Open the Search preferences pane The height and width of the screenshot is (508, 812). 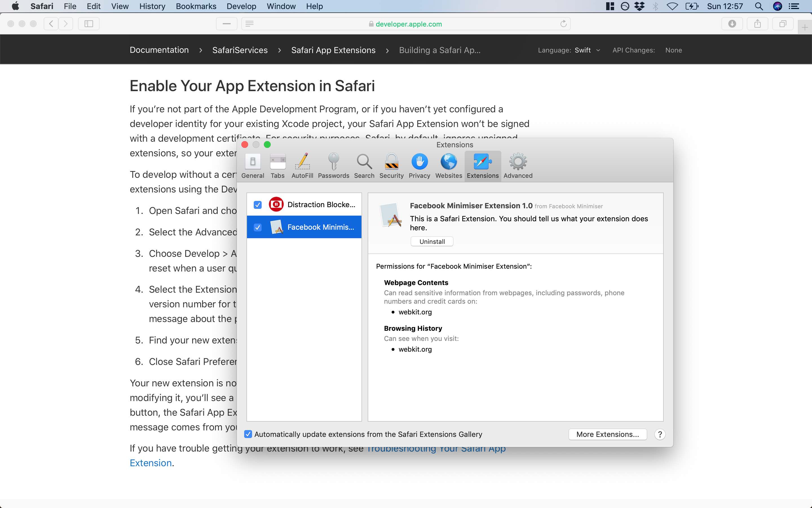364,166
